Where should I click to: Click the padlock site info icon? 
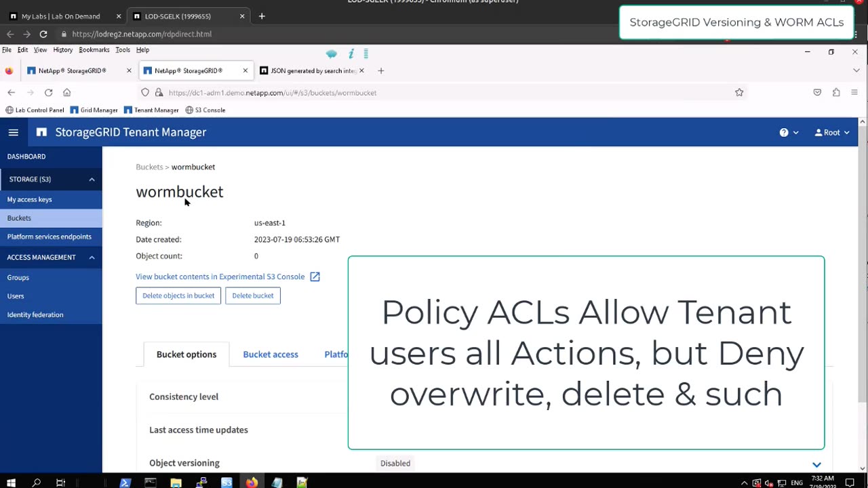click(159, 93)
